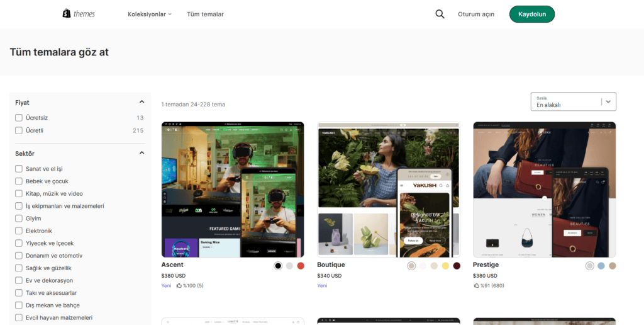Collapse the Fiyat filter section chevron
Screen dimensions: 644x325
(x=142, y=102)
